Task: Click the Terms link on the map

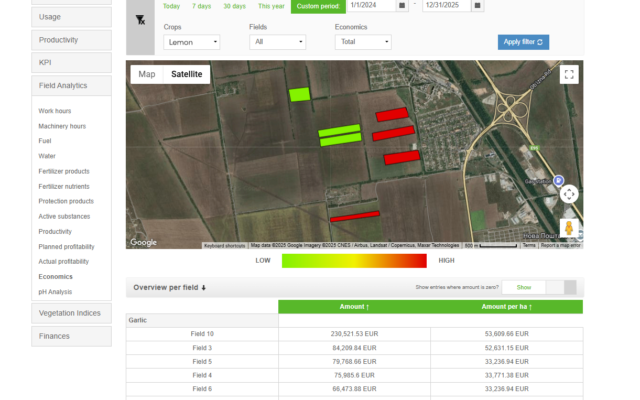Action: pyautogui.click(x=529, y=245)
